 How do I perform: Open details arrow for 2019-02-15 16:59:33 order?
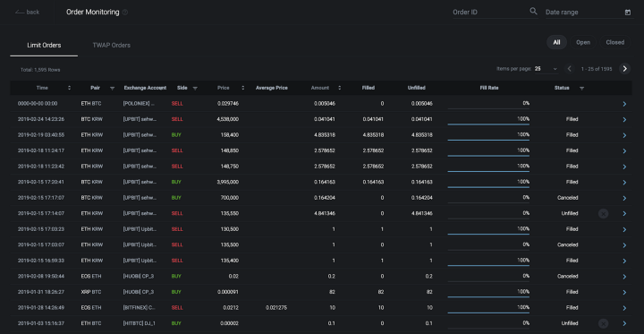624,261
